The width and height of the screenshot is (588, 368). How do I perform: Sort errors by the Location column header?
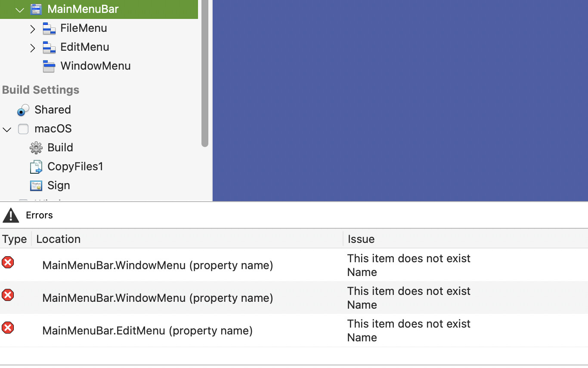(x=59, y=239)
